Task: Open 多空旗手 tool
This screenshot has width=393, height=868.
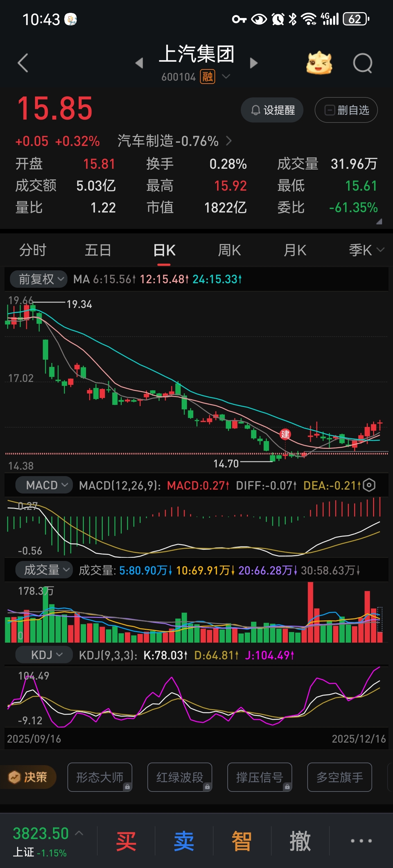Action: 339,777
